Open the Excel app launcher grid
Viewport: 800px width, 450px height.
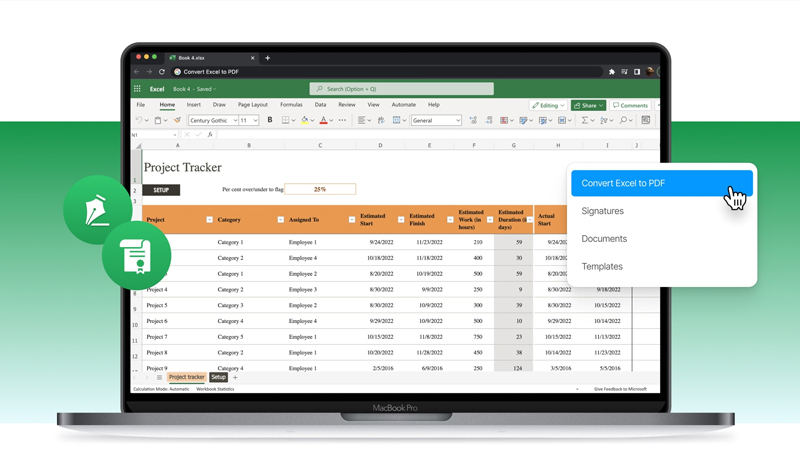click(x=138, y=89)
